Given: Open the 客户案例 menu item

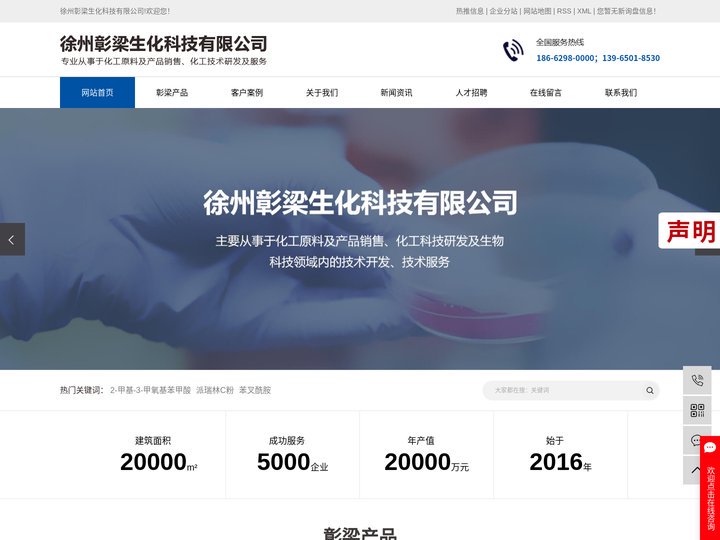Looking at the screenshot, I should [247, 93].
